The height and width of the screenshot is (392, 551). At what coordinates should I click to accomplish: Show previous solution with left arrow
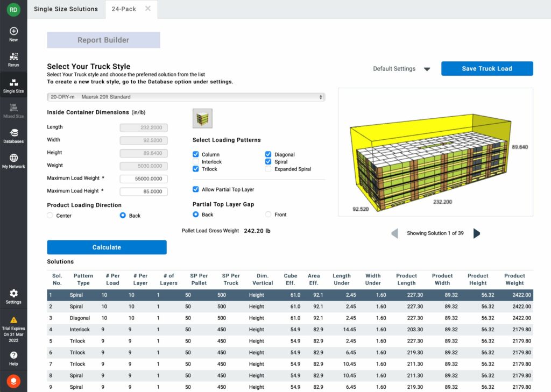pyautogui.click(x=394, y=233)
